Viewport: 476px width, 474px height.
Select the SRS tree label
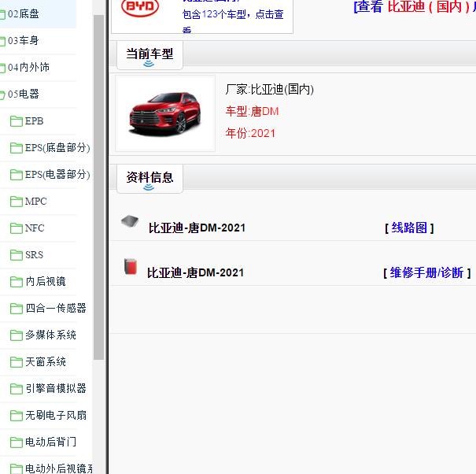35,254
